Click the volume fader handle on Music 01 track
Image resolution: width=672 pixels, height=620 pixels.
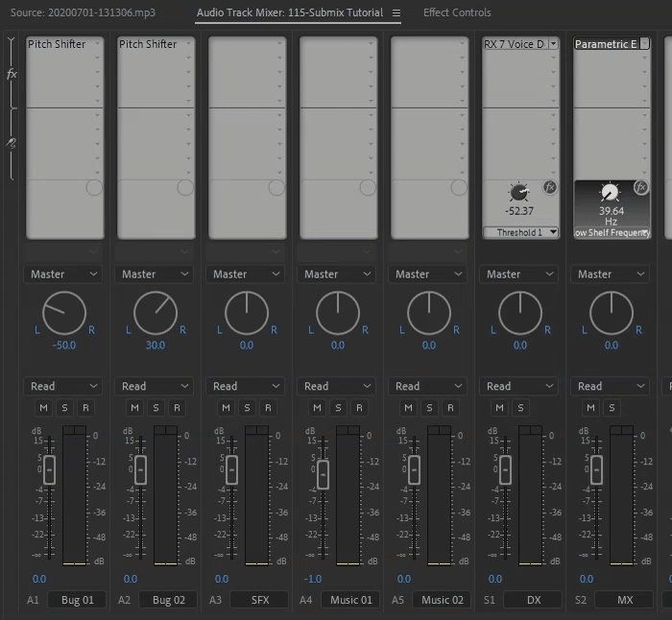(323, 474)
